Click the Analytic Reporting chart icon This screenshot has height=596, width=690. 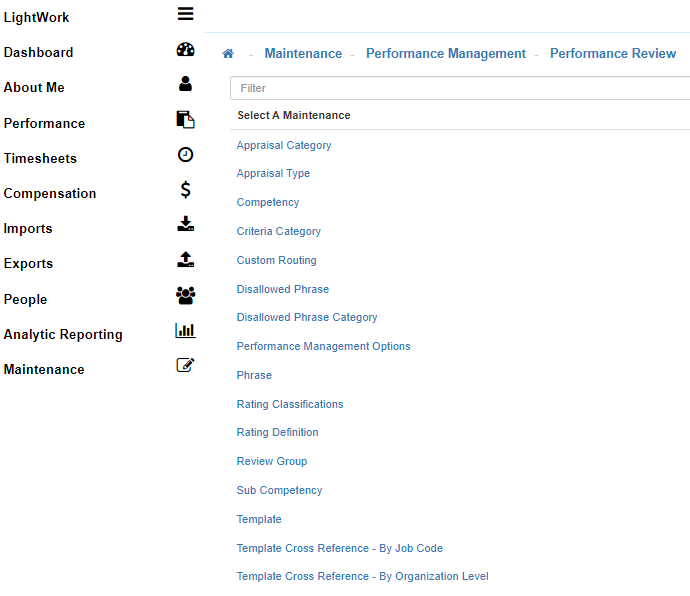point(185,331)
